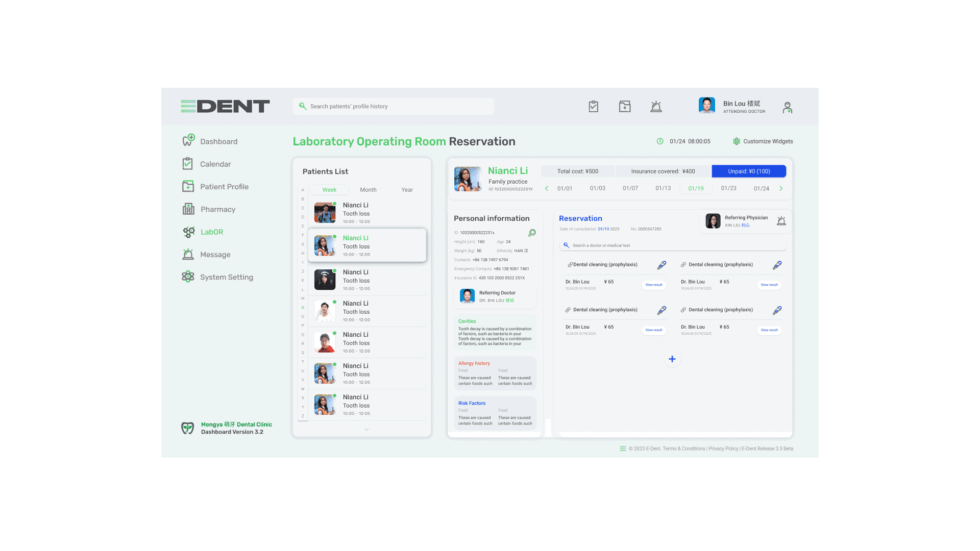This screenshot has width=980, height=551.
Task: Go to previous dates with left chevron
Action: [x=547, y=189]
